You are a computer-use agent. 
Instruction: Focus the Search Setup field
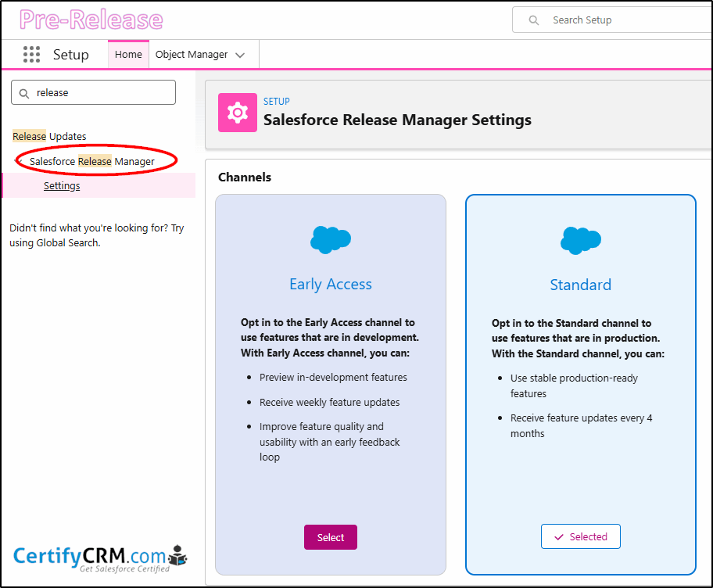coord(618,20)
